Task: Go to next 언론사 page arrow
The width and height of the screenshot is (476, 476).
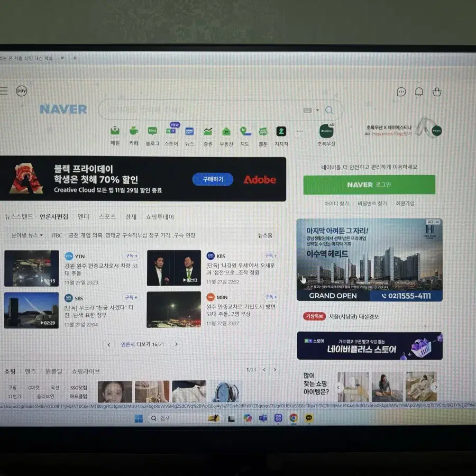Action: pos(176,344)
